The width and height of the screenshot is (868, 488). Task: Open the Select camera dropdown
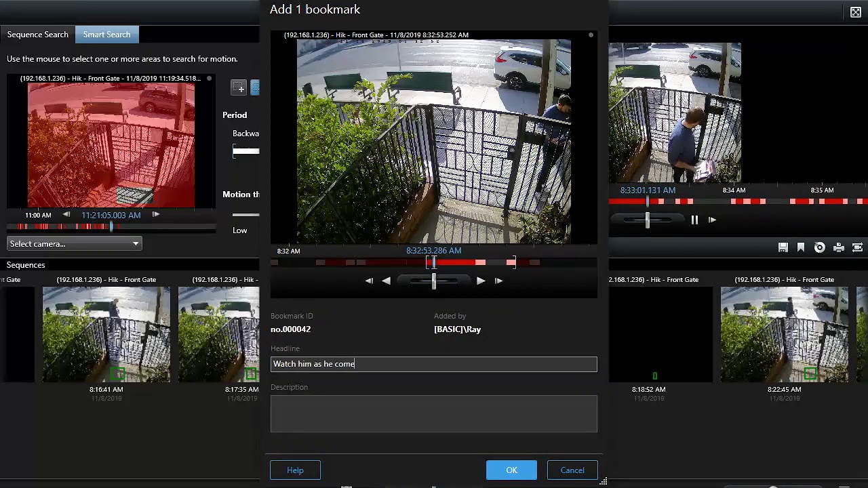75,244
